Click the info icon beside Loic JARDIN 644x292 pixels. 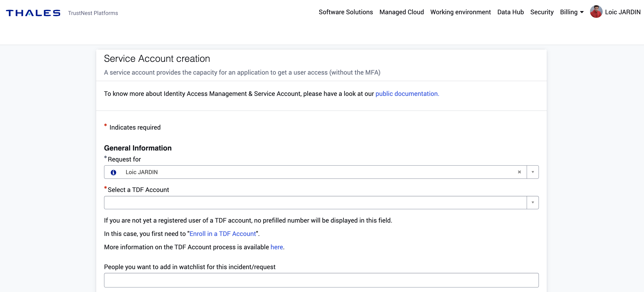(x=113, y=172)
